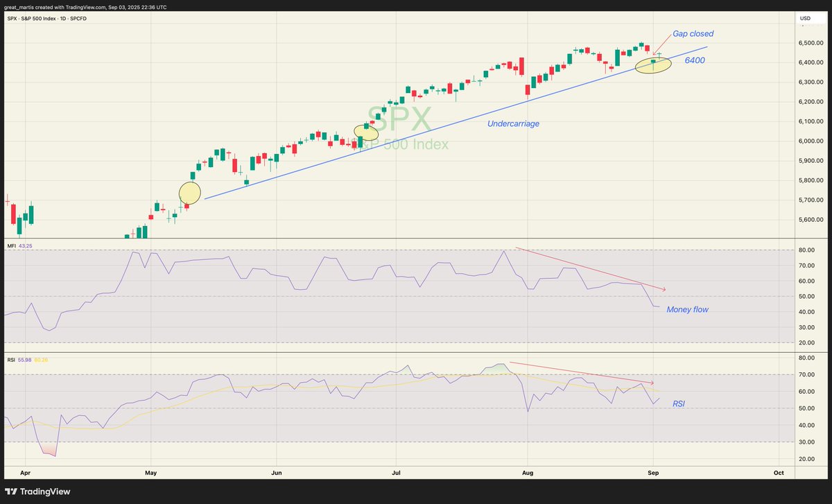Click the 50.00 level on MFI scale

(806, 297)
